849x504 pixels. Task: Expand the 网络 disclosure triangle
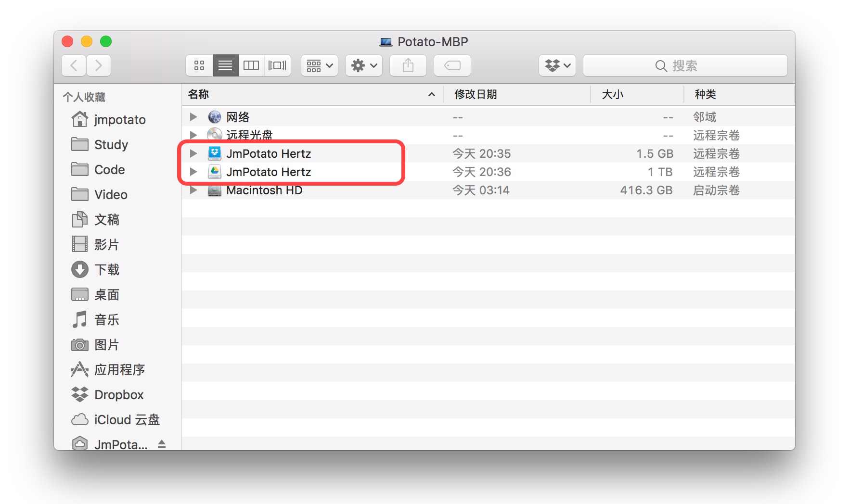point(193,116)
